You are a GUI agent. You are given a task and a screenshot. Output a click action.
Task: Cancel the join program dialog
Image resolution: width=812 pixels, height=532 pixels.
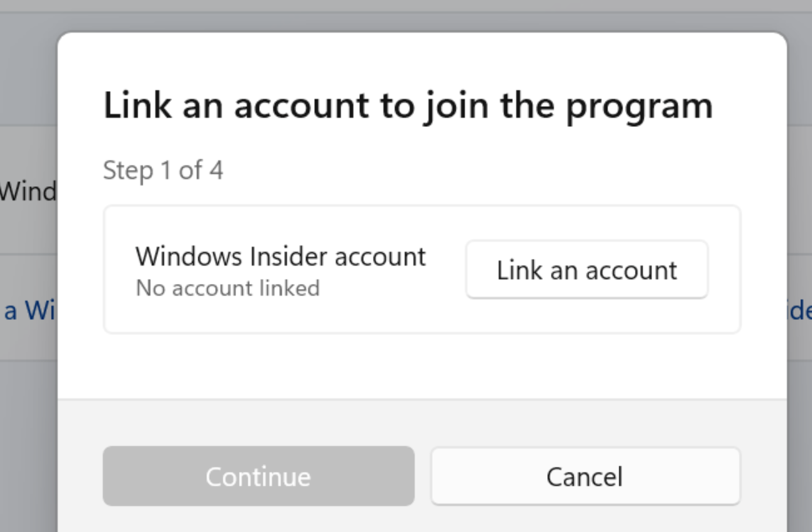tap(586, 476)
